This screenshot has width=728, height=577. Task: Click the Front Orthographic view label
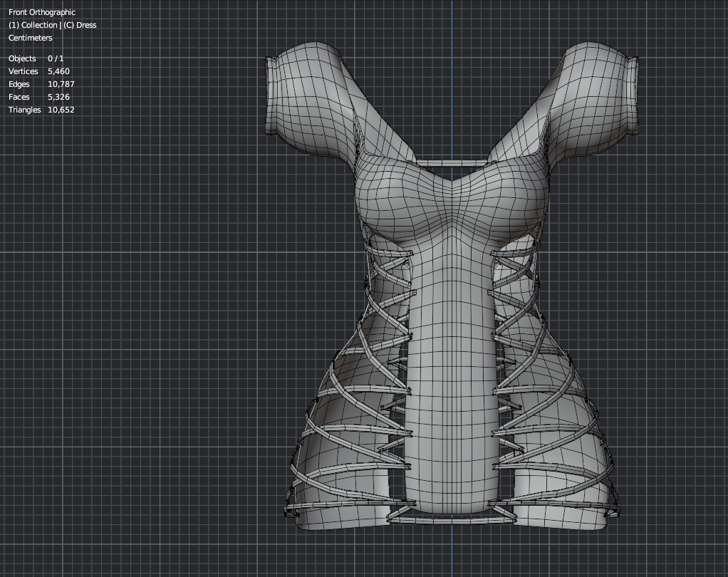coord(41,12)
